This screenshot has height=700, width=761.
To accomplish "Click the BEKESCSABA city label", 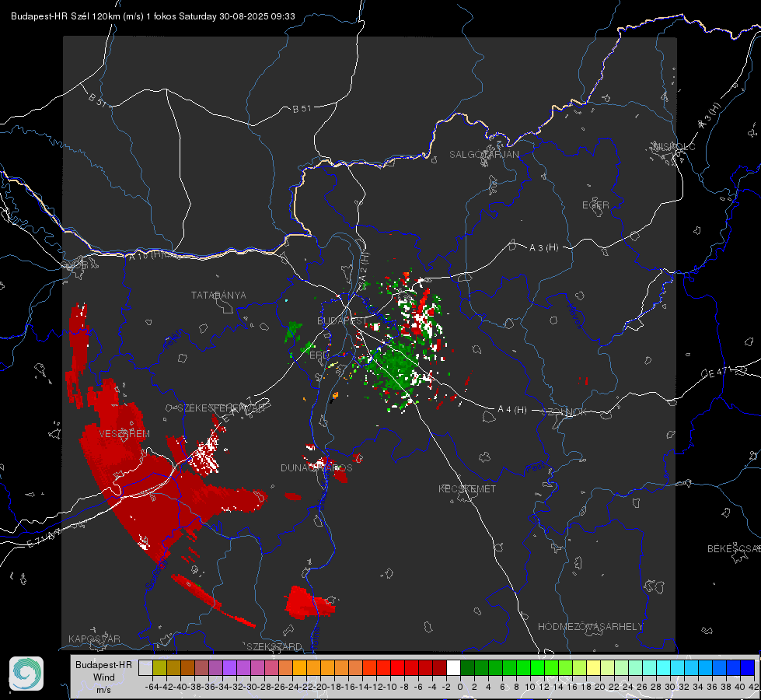I will (x=734, y=549).
